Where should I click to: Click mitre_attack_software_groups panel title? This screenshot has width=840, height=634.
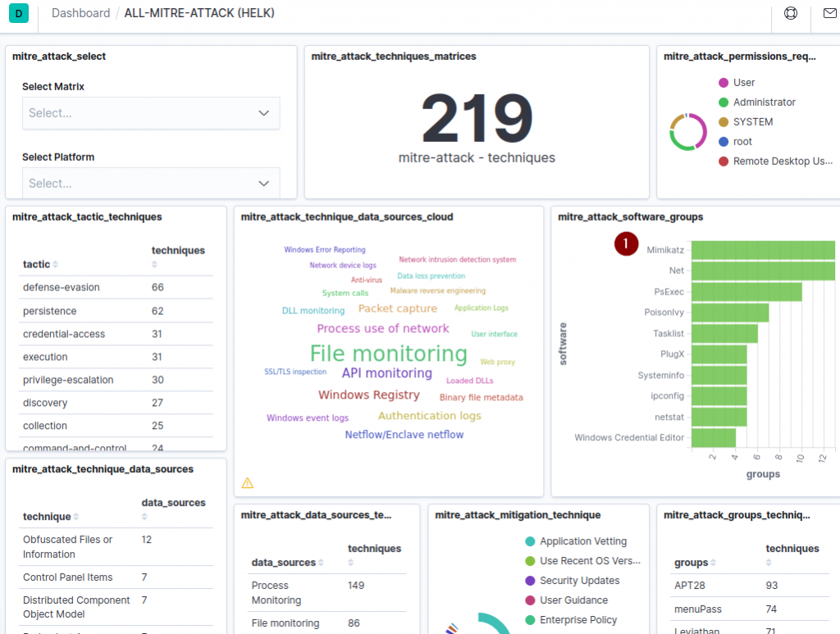(x=631, y=217)
